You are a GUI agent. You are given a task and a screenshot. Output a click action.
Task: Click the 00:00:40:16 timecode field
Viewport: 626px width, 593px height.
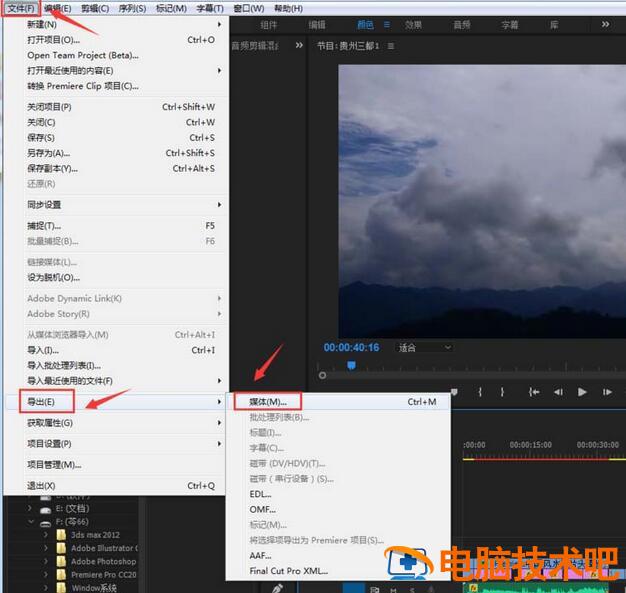[351, 347]
